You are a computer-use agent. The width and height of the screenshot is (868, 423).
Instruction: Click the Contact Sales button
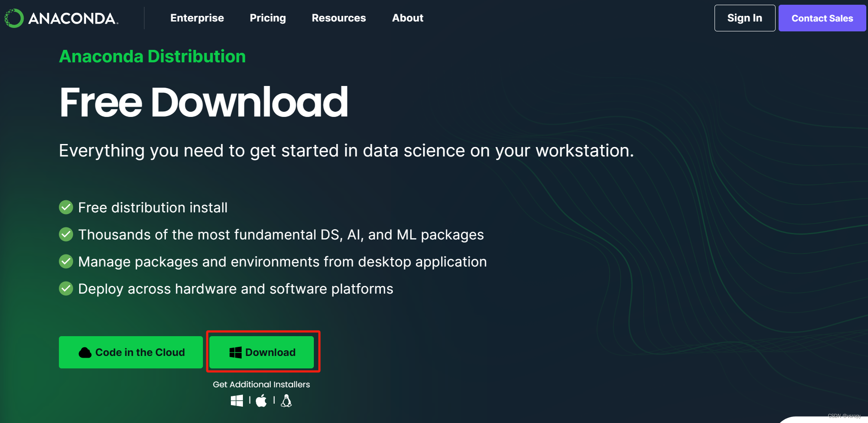coord(822,18)
